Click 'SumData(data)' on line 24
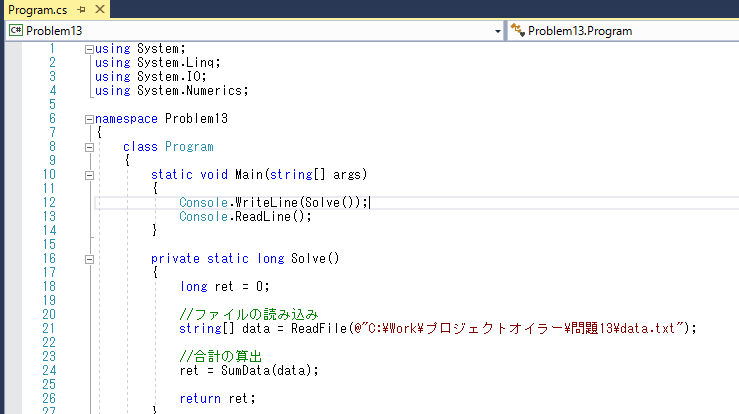739x414 pixels. [266, 370]
